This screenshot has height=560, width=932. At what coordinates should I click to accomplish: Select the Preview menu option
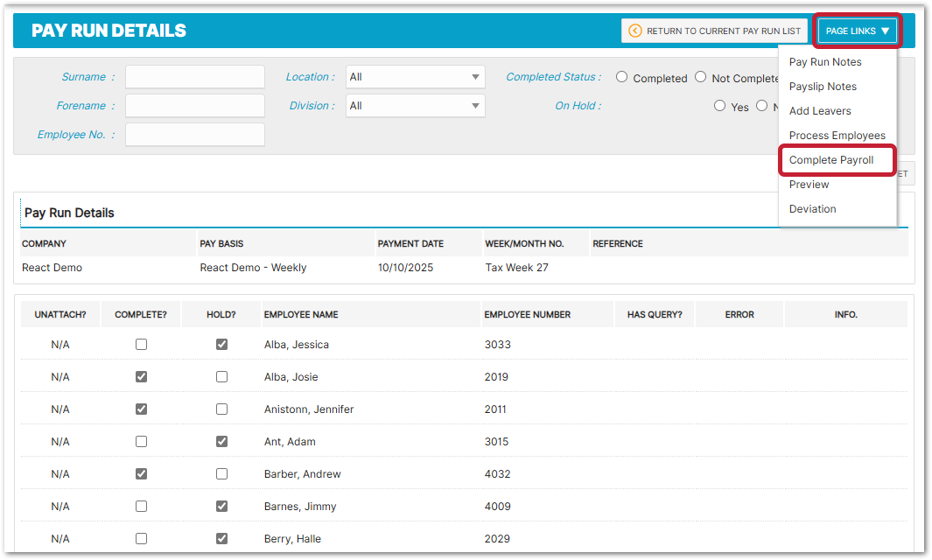point(809,185)
